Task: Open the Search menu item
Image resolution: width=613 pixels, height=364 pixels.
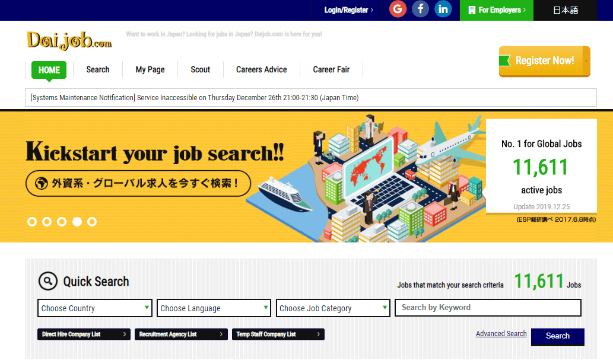Action: [x=98, y=69]
